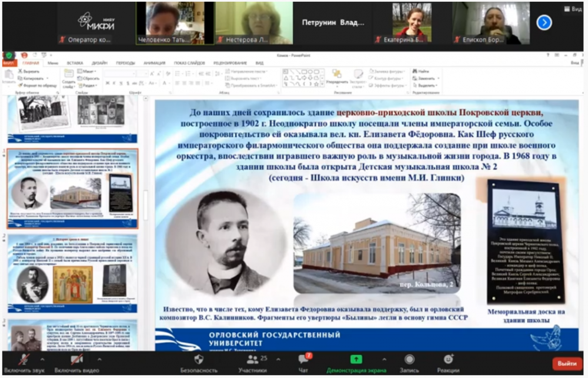
Task: Open the Chat (Чат) icon
Action: [x=303, y=359]
